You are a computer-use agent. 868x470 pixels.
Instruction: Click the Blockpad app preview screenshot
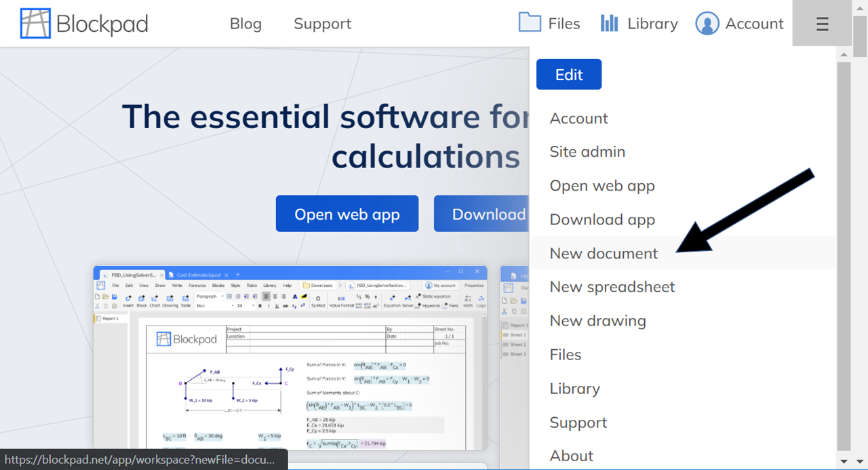coord(290,358)
